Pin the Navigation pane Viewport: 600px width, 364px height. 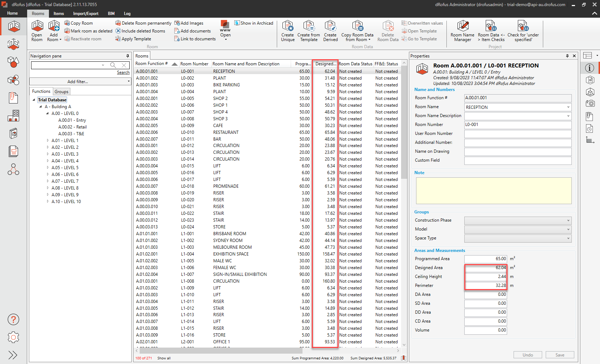pyautogui.click(x=127, y=56)
